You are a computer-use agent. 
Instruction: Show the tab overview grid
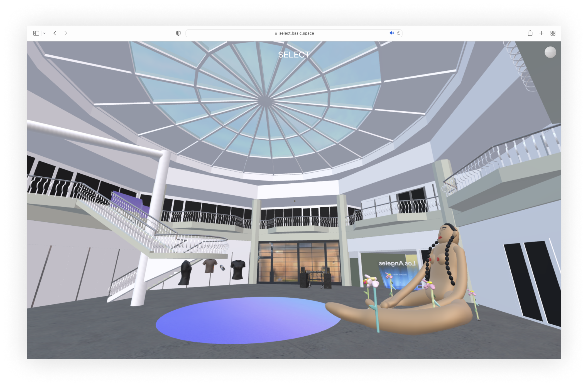pos(553,33)
